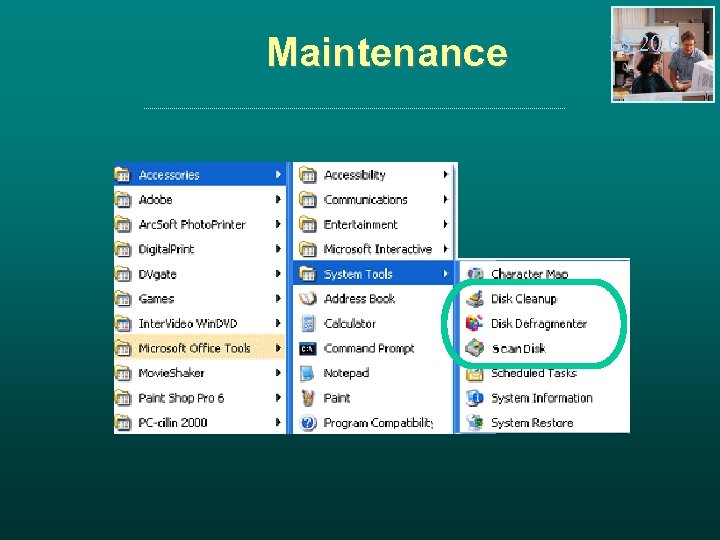Click the Notepad text label
The width and height of the screenshot is (720, 540).
coord(347,373)
